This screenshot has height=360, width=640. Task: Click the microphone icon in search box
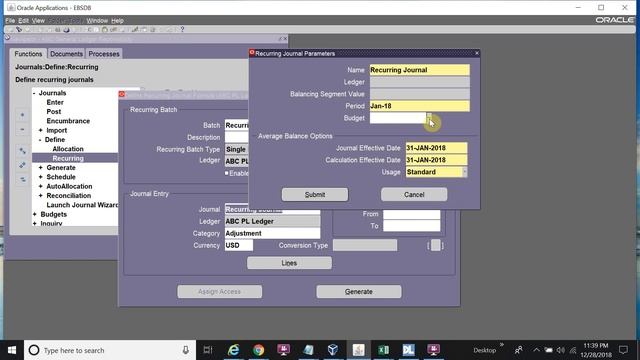[x=185, y=350]
